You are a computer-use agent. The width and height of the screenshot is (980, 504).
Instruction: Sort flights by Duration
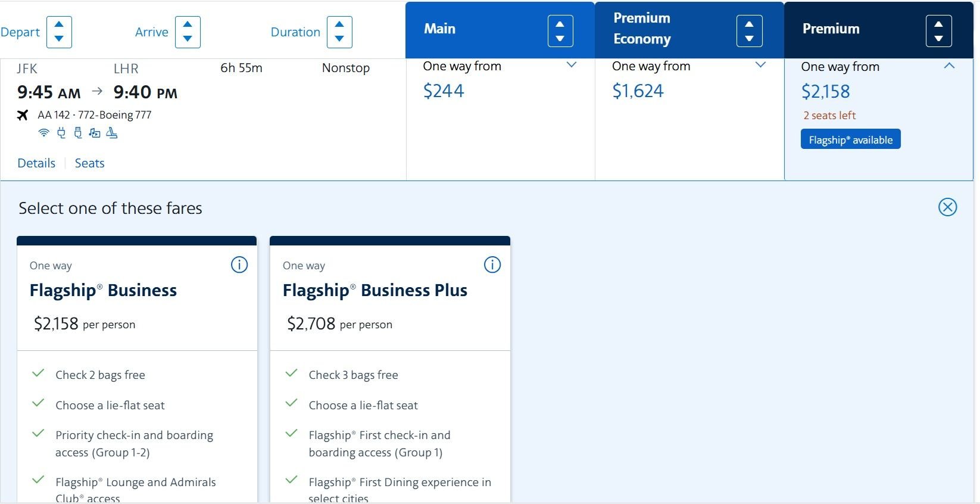click(x=339, y=32)
